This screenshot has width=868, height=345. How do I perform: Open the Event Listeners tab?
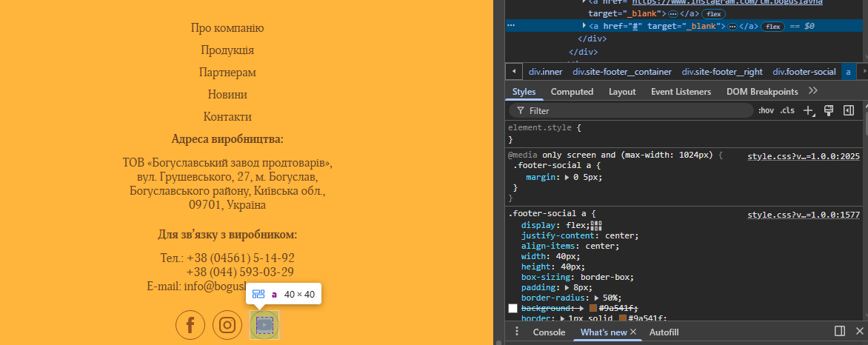tap(681, 92)
